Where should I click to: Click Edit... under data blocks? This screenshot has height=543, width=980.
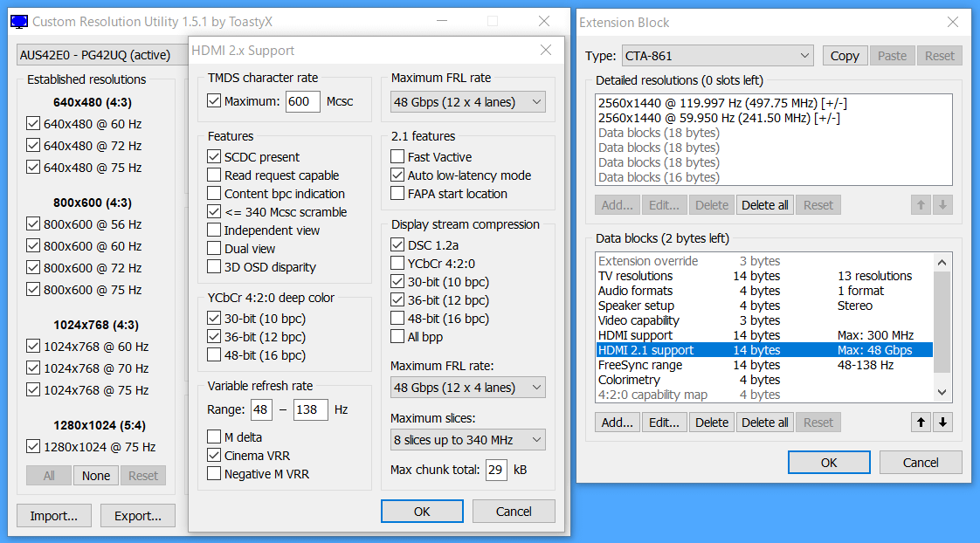tap(664, 423)
